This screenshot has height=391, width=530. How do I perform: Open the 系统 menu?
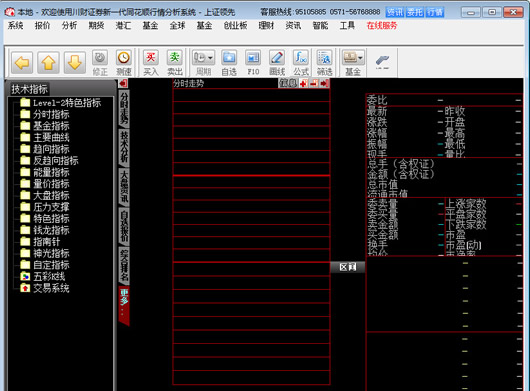click(15, 26)
